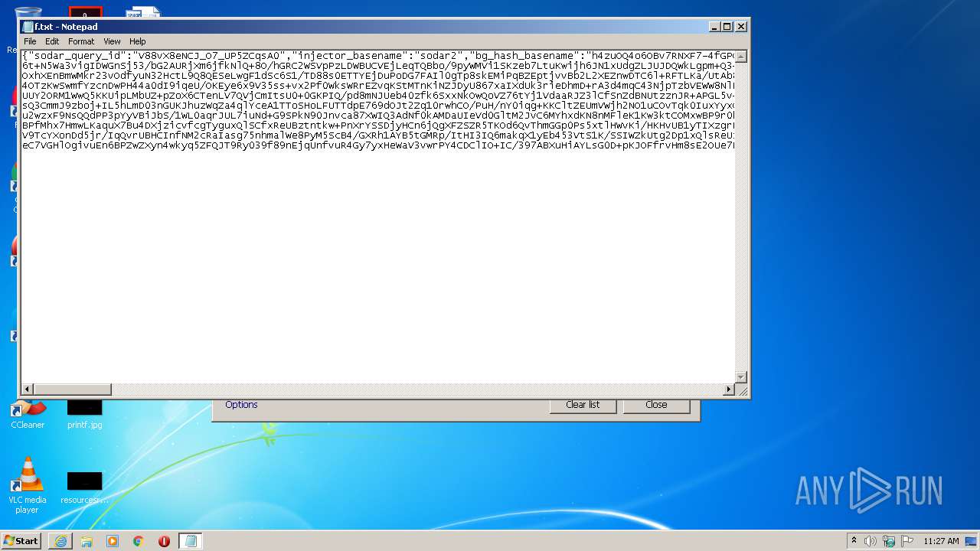980x551 pixels.
Task: Show hidden tray icons arrow
Action: (854, 541)
